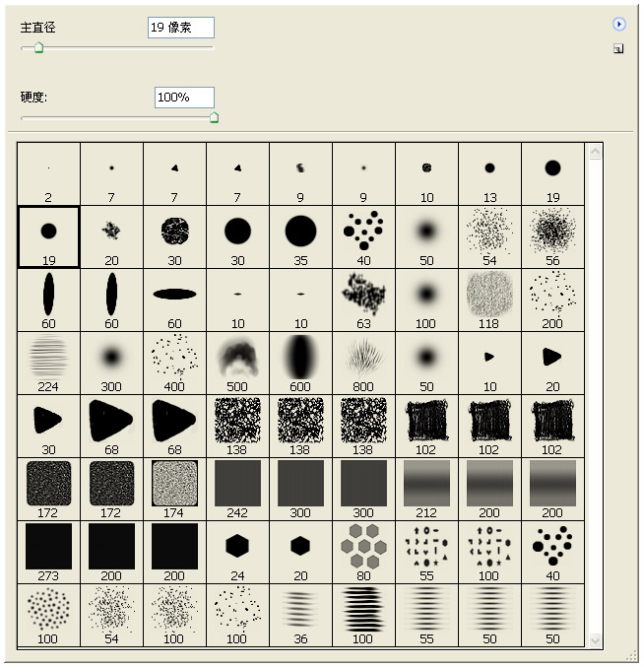Viewport: 644px width, 668px height.
Task: Select the triangle 20 brush
Action: pos(552,363)
